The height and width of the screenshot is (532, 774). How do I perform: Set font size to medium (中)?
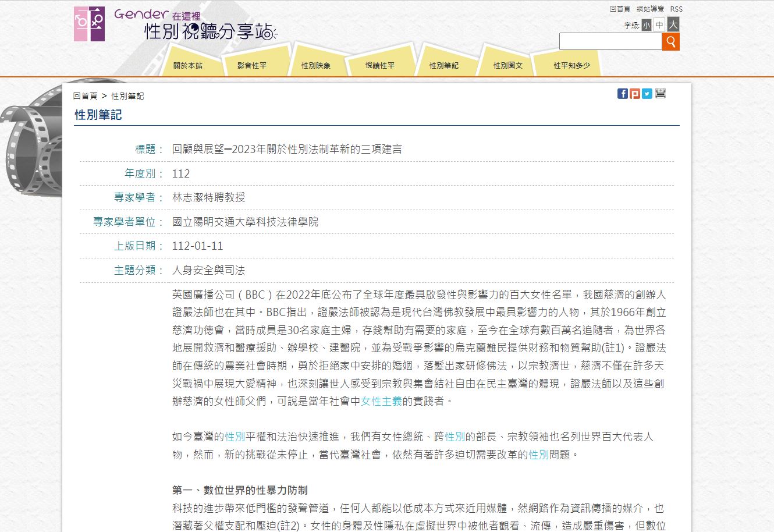(659, 25)
